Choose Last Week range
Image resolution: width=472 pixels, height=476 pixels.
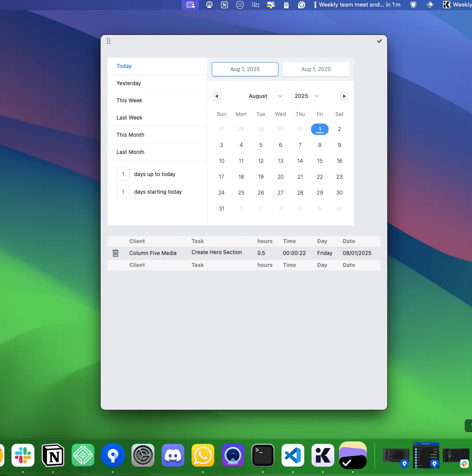tap(157, 118)
